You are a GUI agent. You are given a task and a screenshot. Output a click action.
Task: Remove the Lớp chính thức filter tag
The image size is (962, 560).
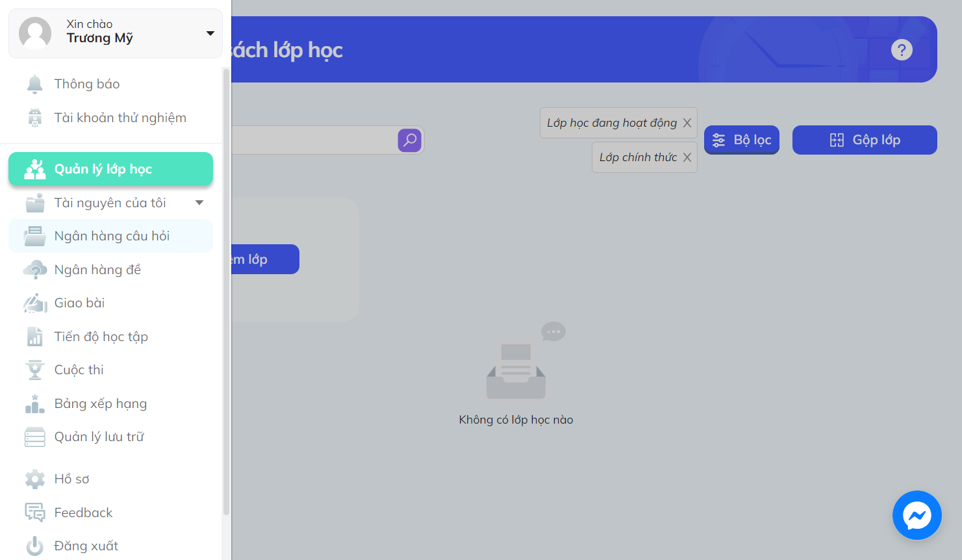click(687, 157)
